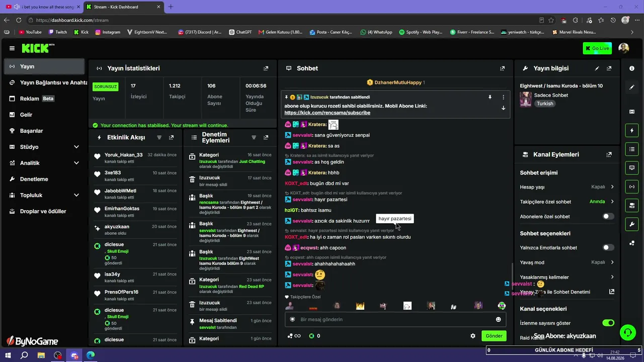This screenshot has width=644, height=362.
Task: Toggle Abonelere özel sohbet switch
Action: (608, 216)
